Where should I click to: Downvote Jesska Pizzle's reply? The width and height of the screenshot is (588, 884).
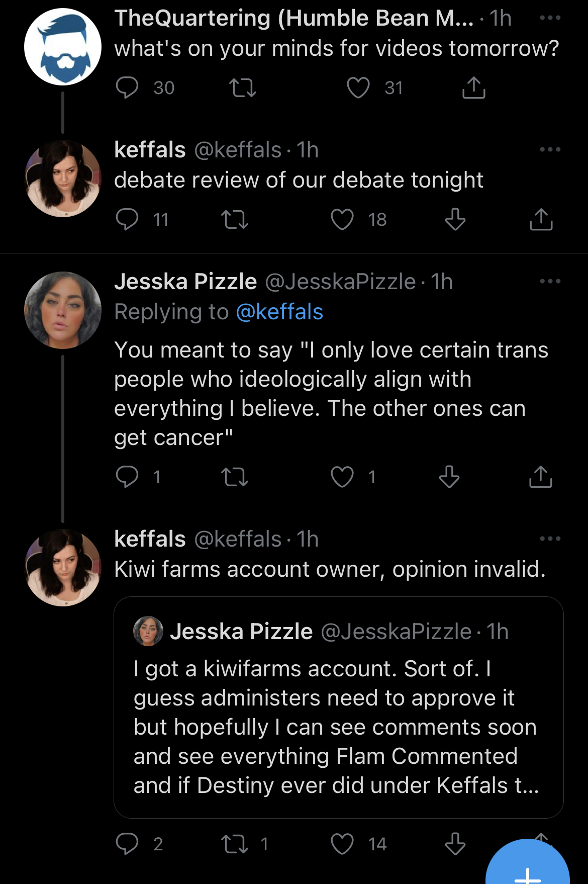click(449, 477)
